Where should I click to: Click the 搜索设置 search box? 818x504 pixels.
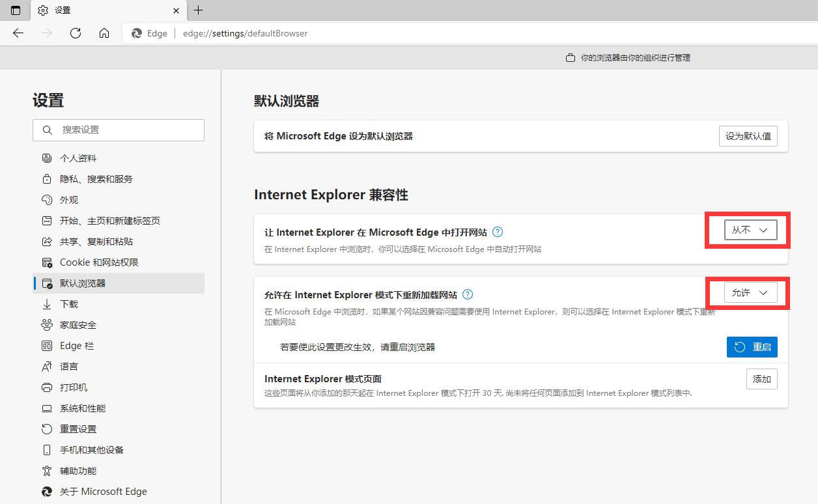point(119,130)
